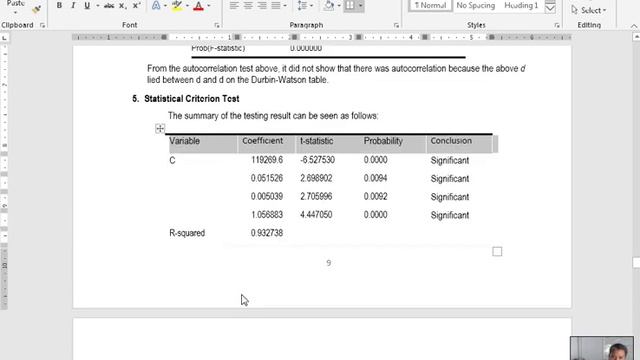
Task: Click the 'R-squared' row label
Action: 187,233
